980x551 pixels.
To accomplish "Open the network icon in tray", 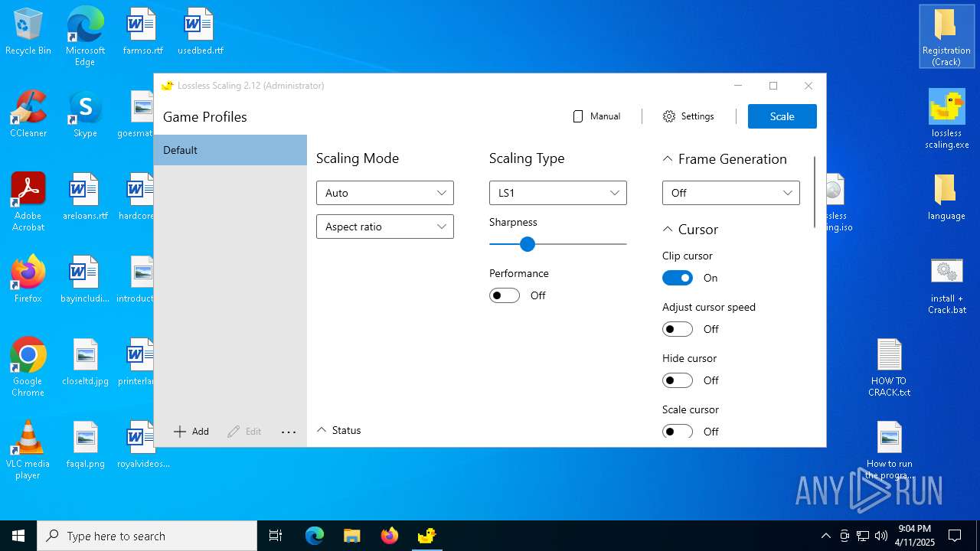I will [863, 536].
